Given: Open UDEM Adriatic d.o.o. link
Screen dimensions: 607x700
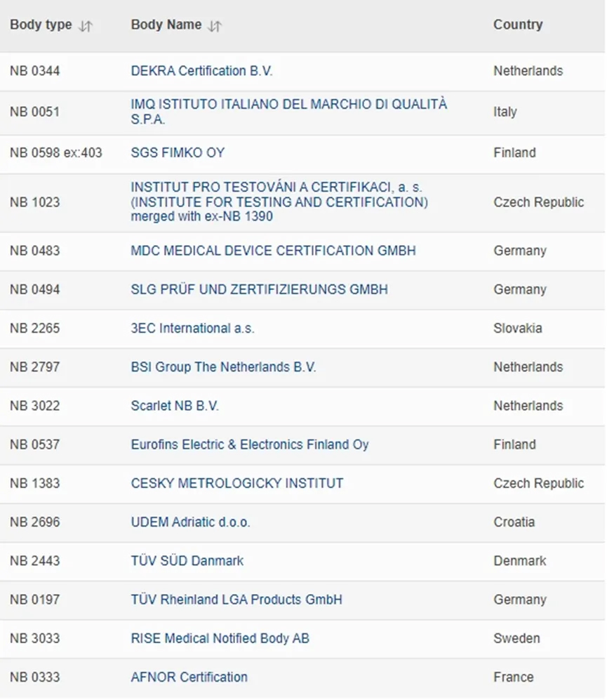Looking at the screenshot, I should click(190, 522).
